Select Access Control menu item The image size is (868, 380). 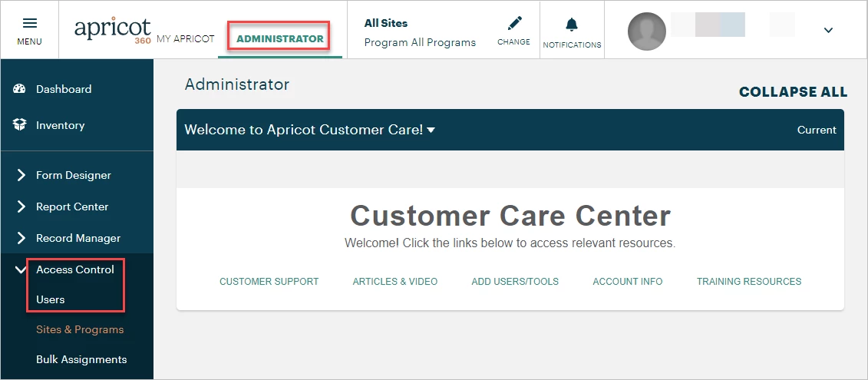coord(74,269)
